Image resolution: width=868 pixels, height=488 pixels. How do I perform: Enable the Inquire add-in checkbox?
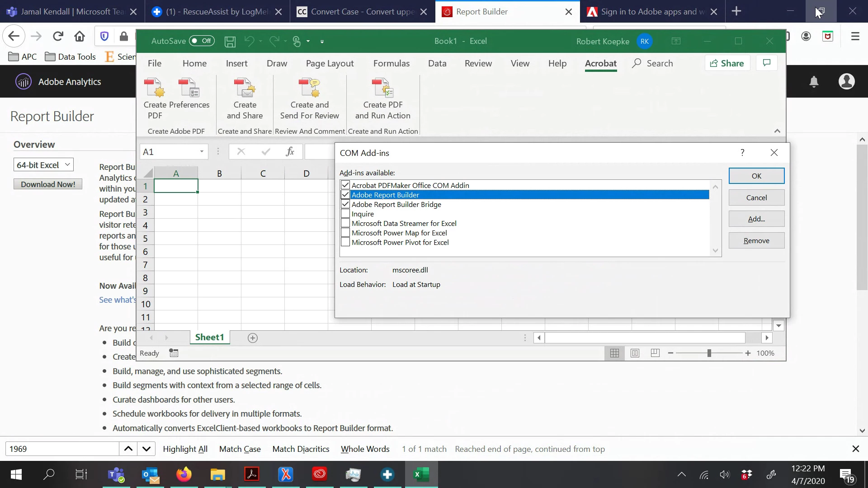pos(345,214)
